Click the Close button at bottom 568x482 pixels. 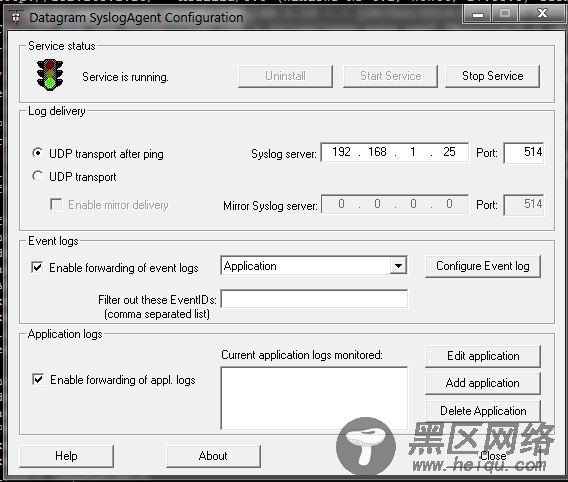[493, 456]
